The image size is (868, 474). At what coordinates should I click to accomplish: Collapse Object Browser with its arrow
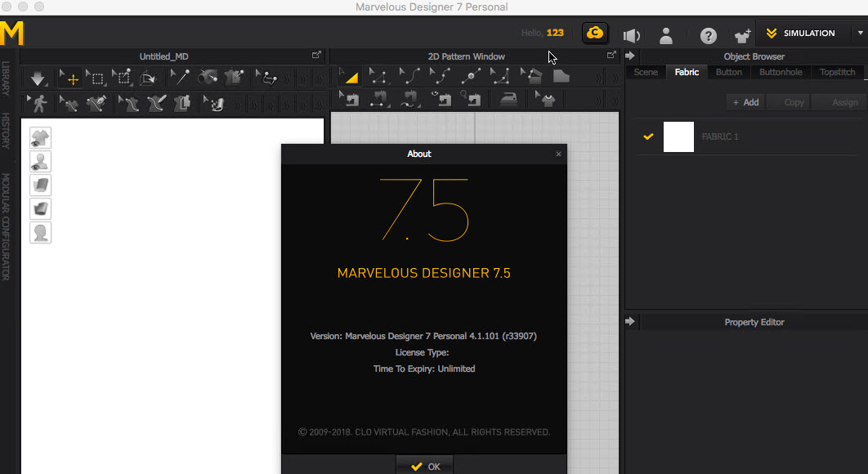pos(630,56)
